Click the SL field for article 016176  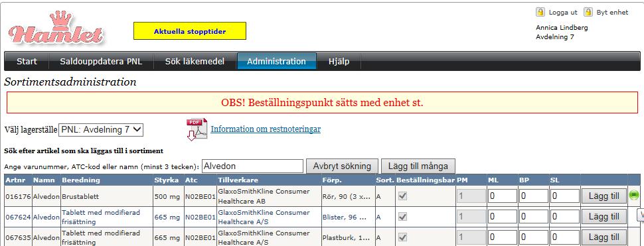tap(565, 196)
